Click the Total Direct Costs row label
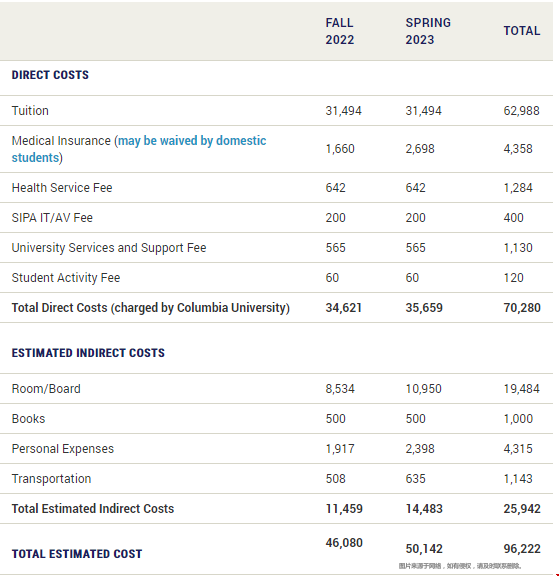This screenshot has height=576, width=559. [x=151, y=308]
